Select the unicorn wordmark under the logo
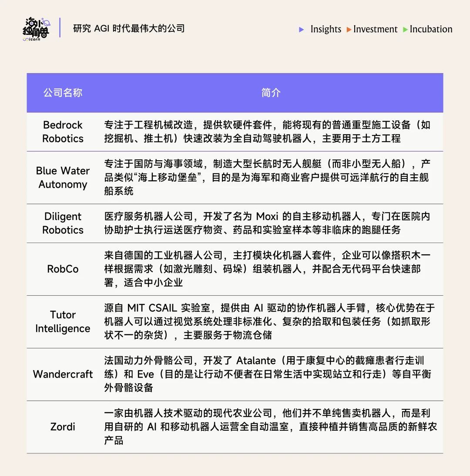470x476 pixels. click(32, 39)
